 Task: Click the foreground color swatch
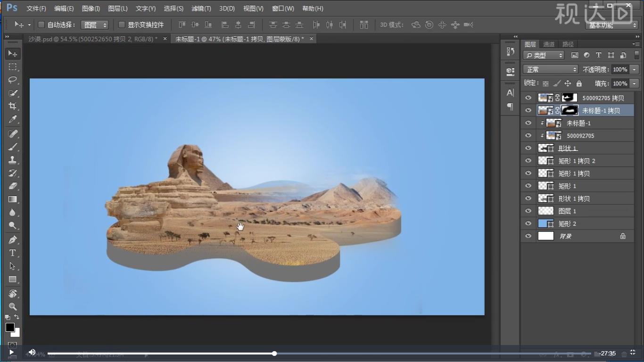[10, 327]
